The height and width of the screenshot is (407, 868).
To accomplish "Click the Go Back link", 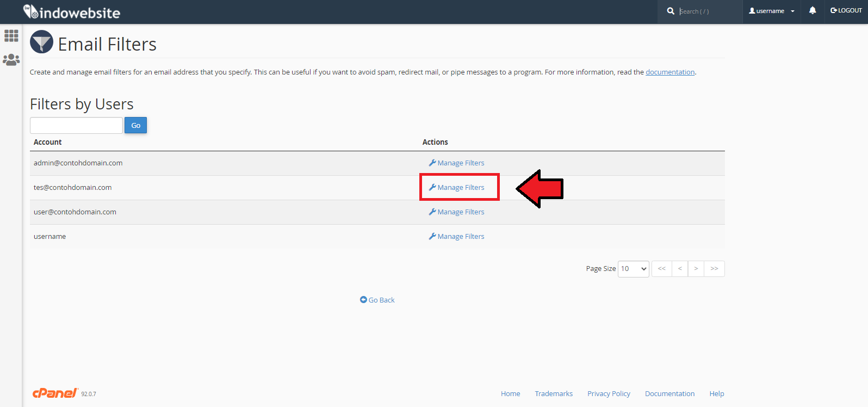I will point(377,300).
